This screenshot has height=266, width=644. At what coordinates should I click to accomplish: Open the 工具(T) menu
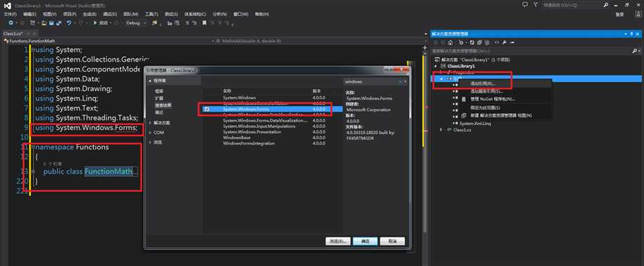151,14
